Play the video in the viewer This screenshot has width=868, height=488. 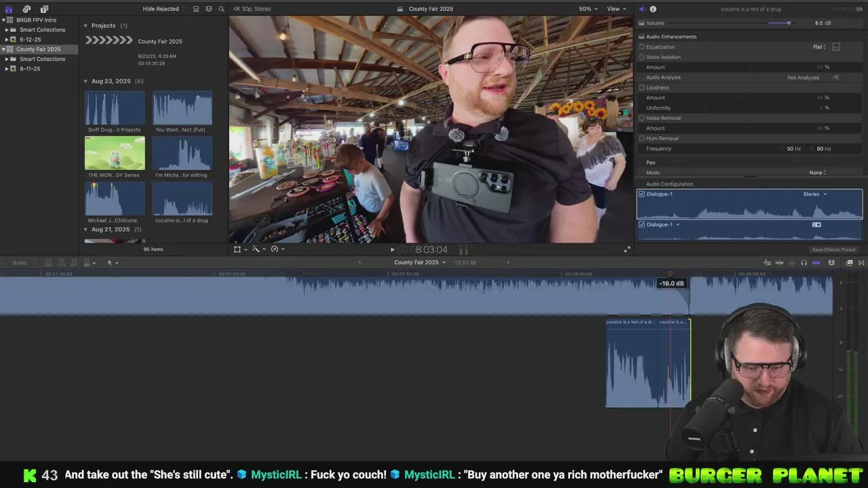[392, 249]
